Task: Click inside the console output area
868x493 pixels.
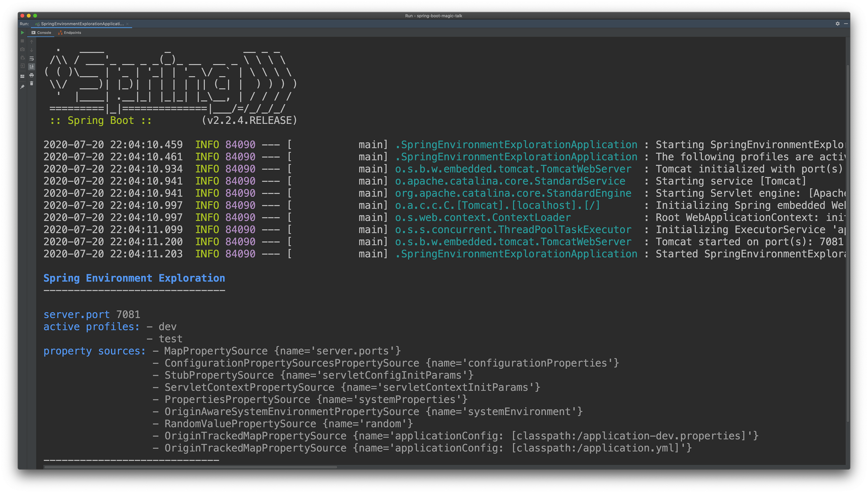Action: tap(427, 320)
